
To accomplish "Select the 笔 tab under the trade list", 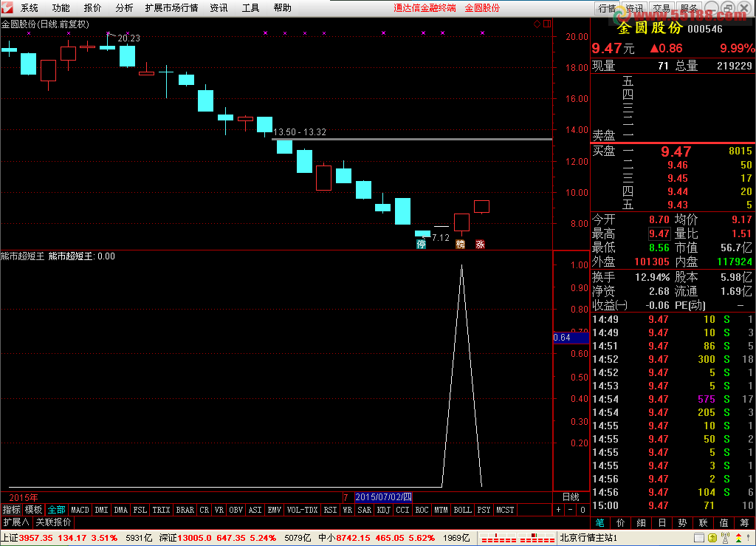I will coord(600,522).
